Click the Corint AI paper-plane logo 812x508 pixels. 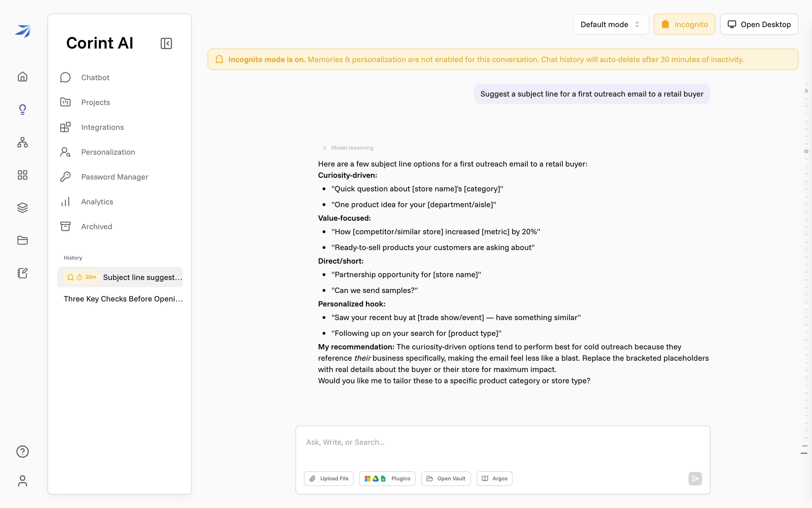[x=23, y=31]
